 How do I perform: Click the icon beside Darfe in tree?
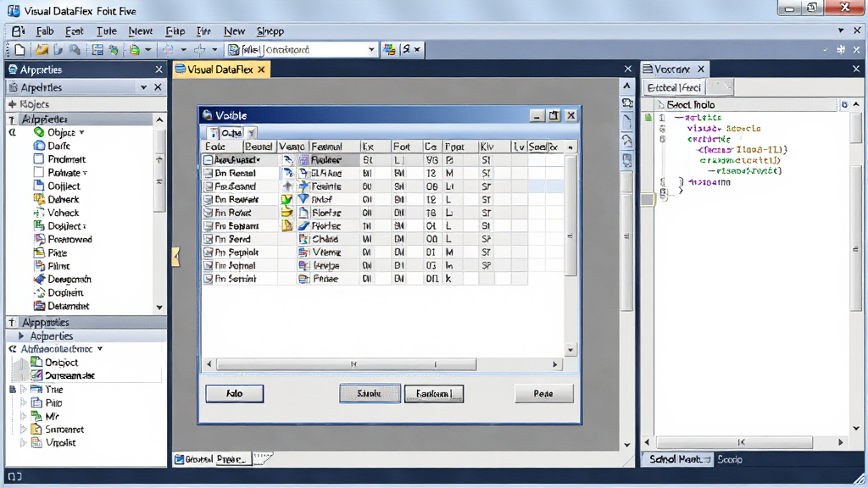[39, 146]
